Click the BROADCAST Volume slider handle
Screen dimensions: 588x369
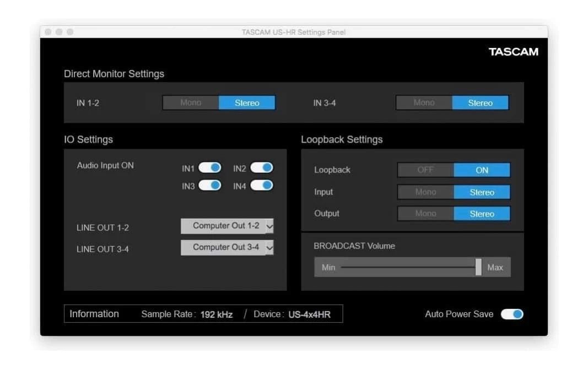coord(478,267)
